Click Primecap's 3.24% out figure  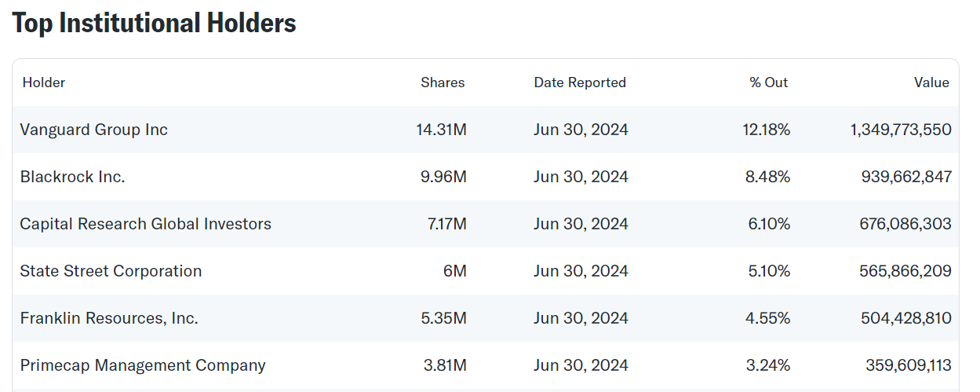[x=769, y=365]
